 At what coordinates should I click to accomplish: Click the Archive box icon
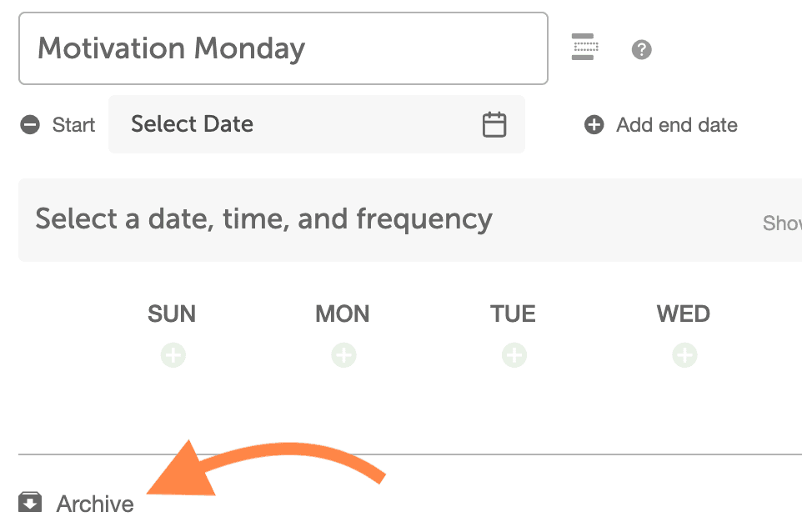(x=30, y=502)
